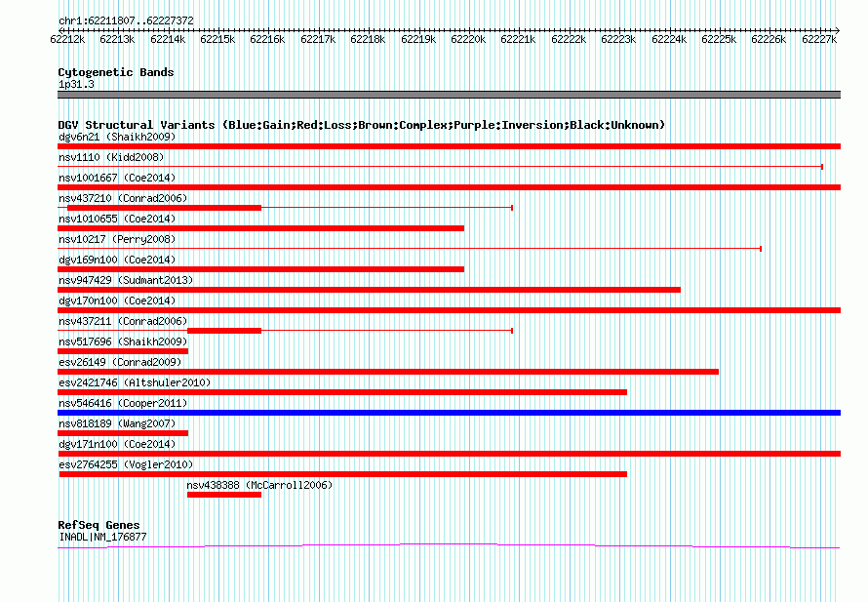Click the thick red segment of nsv437211
The image size is (868, 602).
pos(224,331)
